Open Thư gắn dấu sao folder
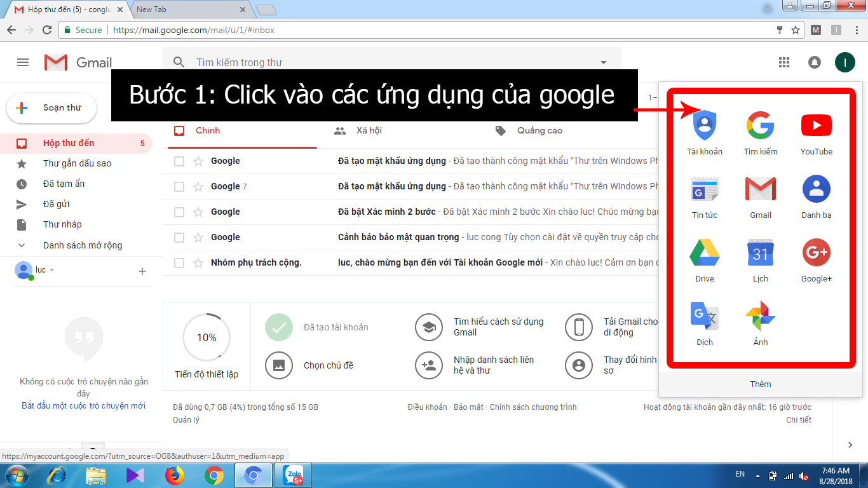Viewport: 868px width, 488px height. tap(76, 164)
